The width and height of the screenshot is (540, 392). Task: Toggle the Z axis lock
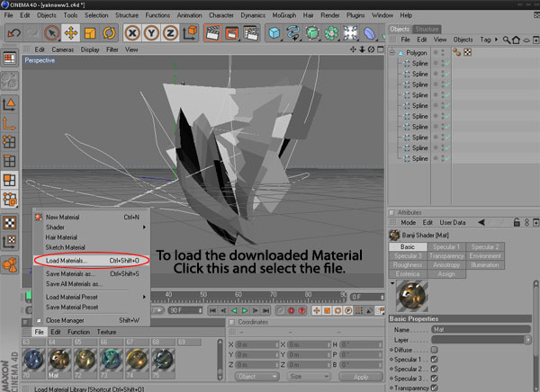coord(170,33)
